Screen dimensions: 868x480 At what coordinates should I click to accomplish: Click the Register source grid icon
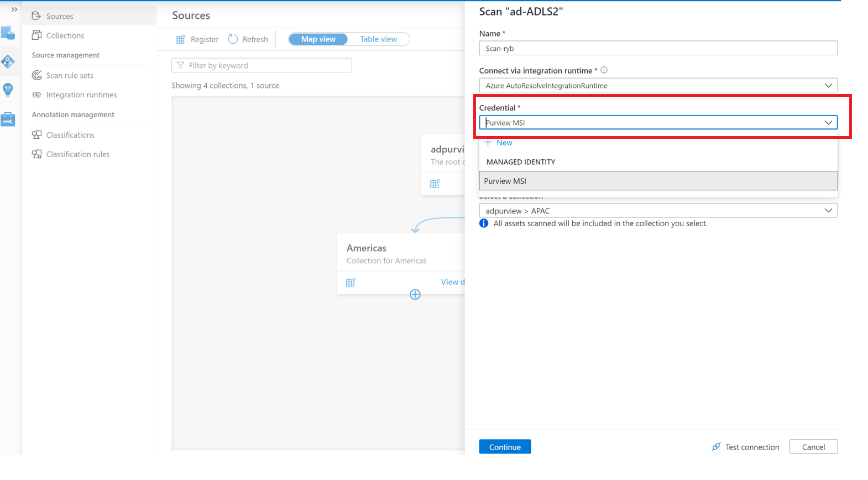pyautogui.click(x=181, y=39)
